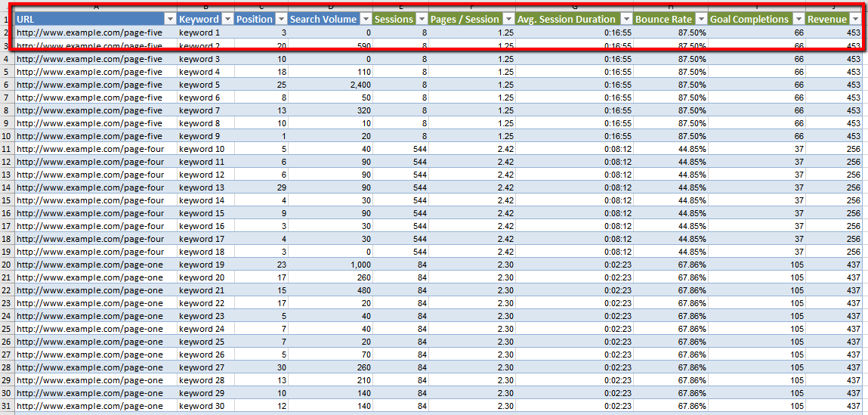Click the Sessions cell in keyword 22 row
Viewport: 868px width, 415px height.
[401, 303]
